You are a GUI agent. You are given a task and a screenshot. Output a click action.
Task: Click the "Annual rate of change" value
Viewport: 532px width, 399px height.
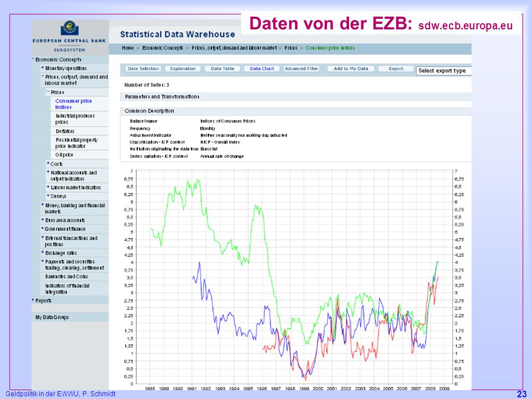click(222, 156)
